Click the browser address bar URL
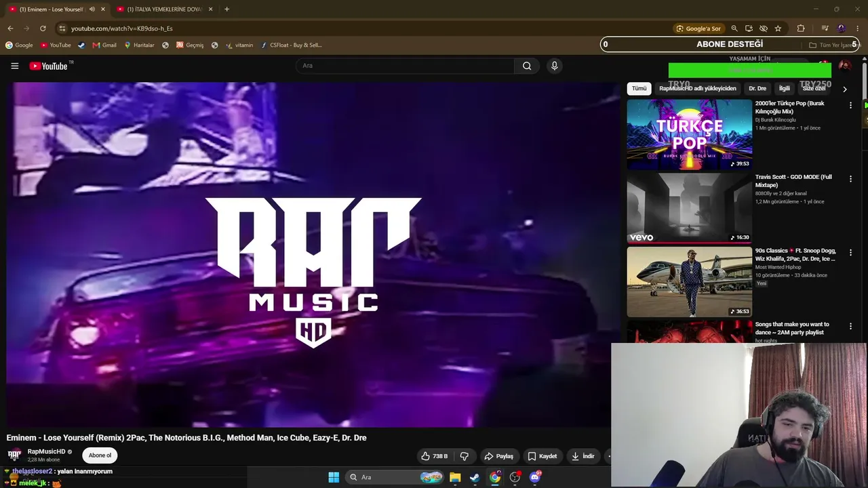Image resolution: width=868 pixels, height=488 pixels. coord(122,28)
